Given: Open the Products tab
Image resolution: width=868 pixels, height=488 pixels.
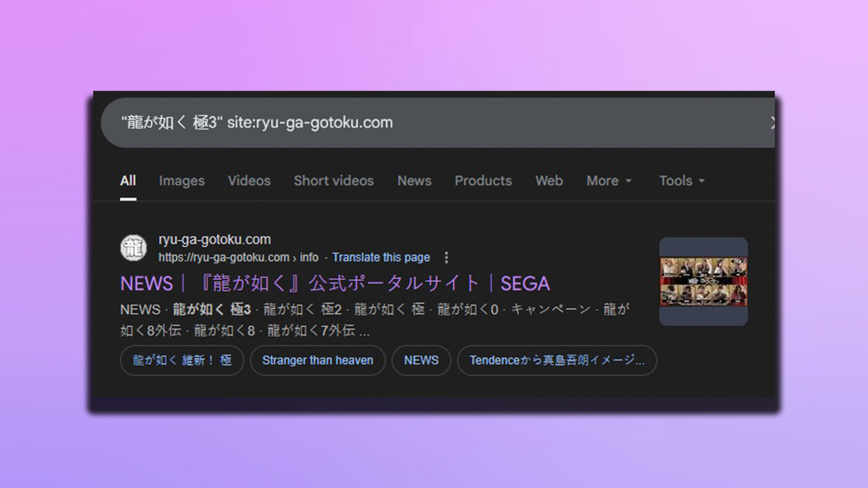Looking at the screenshot, I should coord(483,181).
